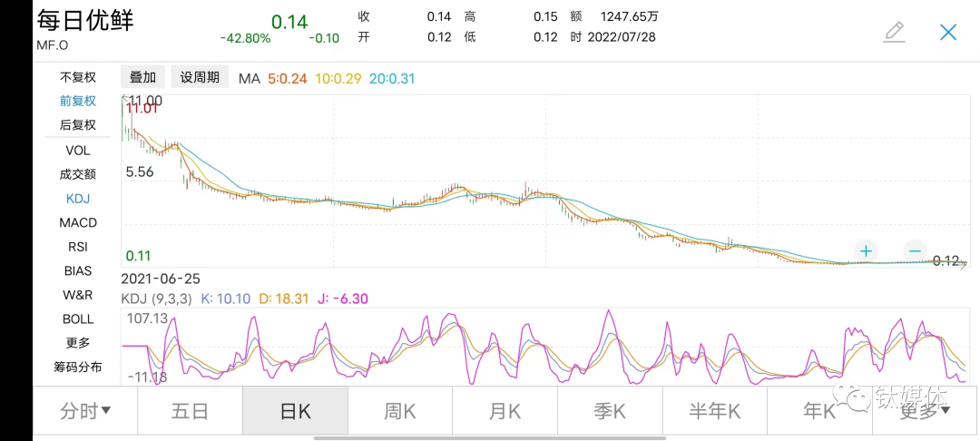Tap the 107.13 KDJ axis label
The height and width of the screenshot is (441, 980).
[147, 318]
